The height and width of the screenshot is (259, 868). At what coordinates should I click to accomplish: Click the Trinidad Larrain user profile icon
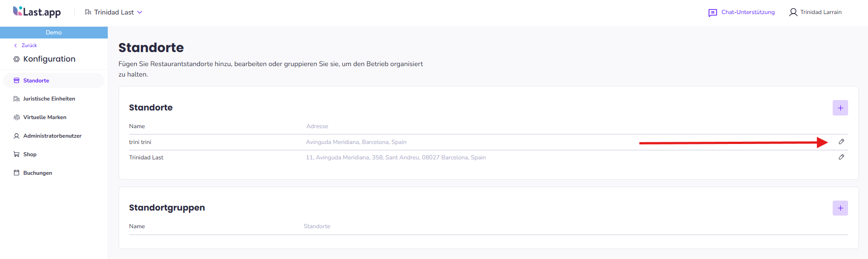pyautogui.click(x=793, y=12)
